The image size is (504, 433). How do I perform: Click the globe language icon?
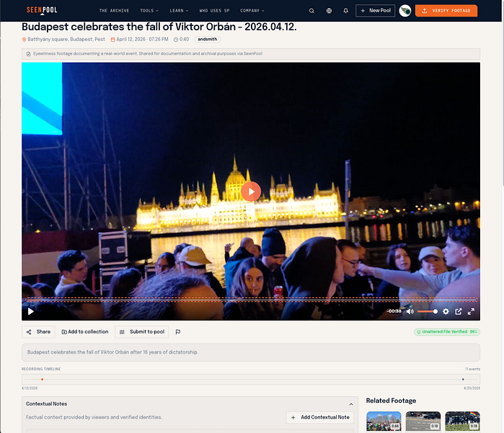click(x=329, y=11)
